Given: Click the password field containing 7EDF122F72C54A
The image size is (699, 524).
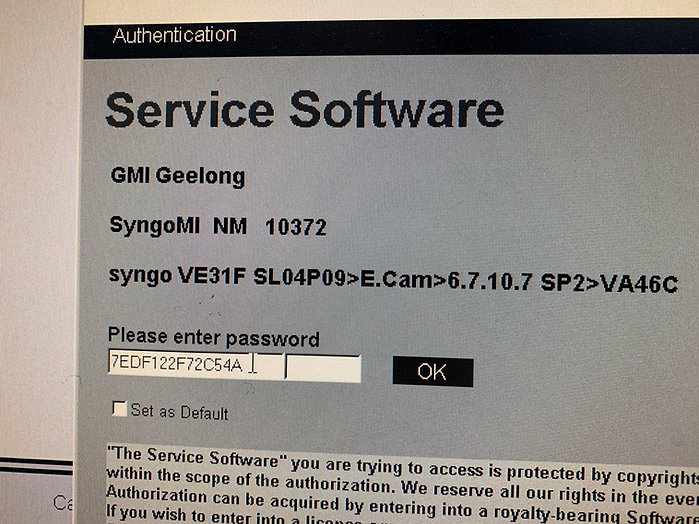Looking at the screenshot, I should 195,364.
